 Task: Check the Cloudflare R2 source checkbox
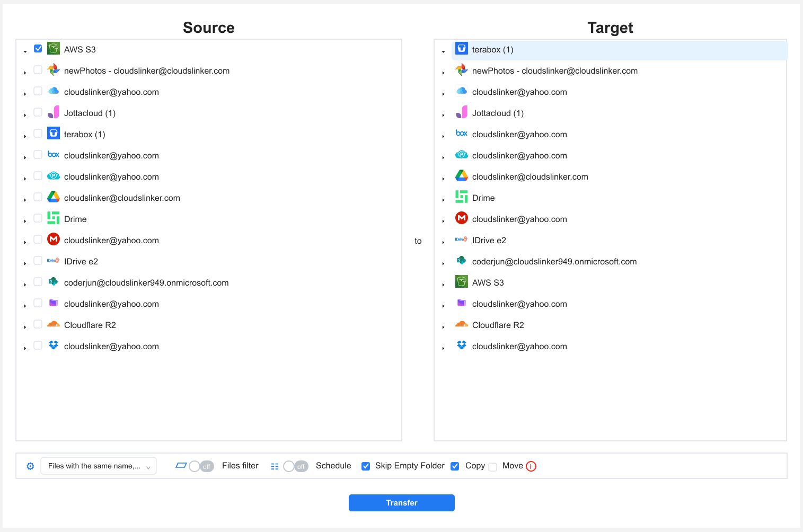pyautogui.click(x=38, y=324)
